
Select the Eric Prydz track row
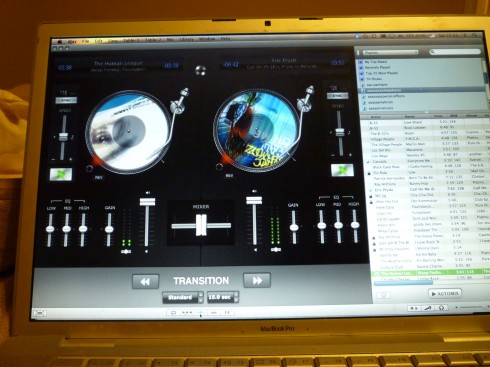tap(428, 189)
